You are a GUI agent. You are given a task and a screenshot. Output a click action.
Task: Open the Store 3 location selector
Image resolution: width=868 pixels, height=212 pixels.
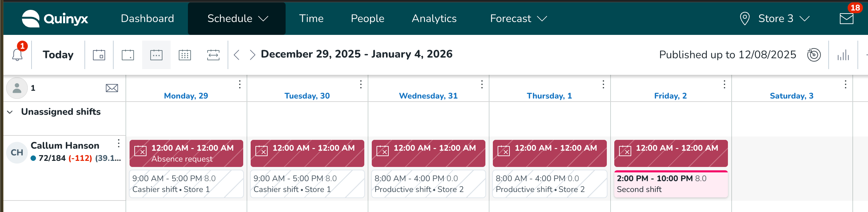775,19
